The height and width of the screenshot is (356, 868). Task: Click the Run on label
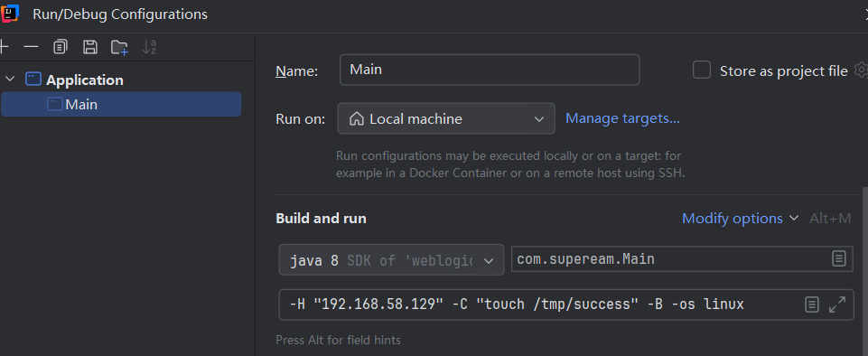(301, 118)
